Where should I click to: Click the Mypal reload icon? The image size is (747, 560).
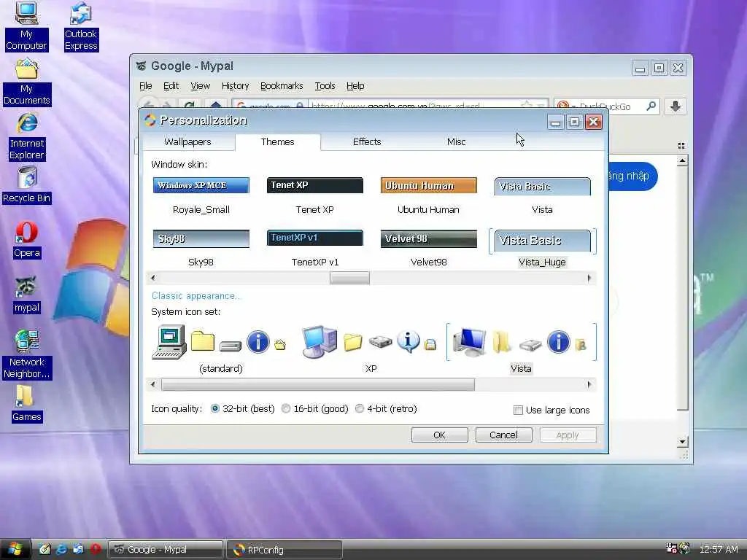(x=189, y=105)
